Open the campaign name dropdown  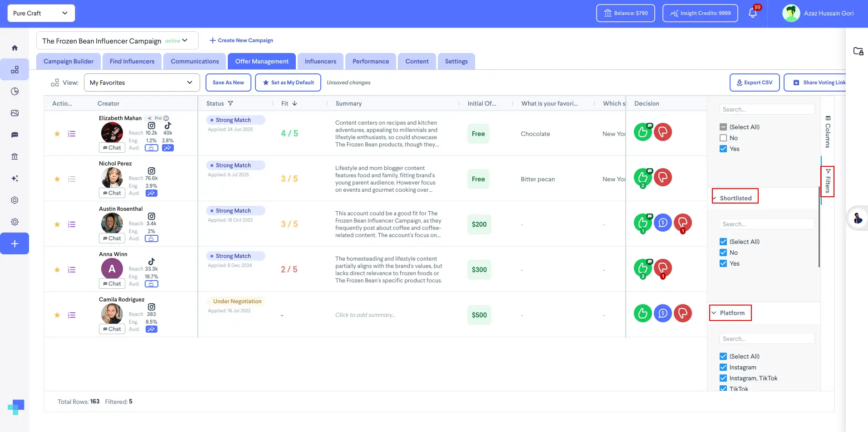point(118,40)
